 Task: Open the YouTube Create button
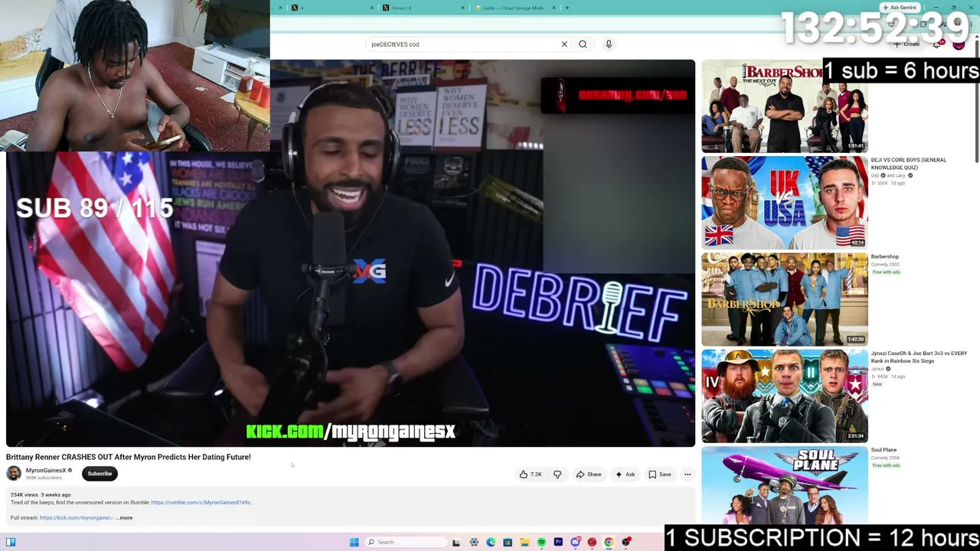tap(906, 44)
